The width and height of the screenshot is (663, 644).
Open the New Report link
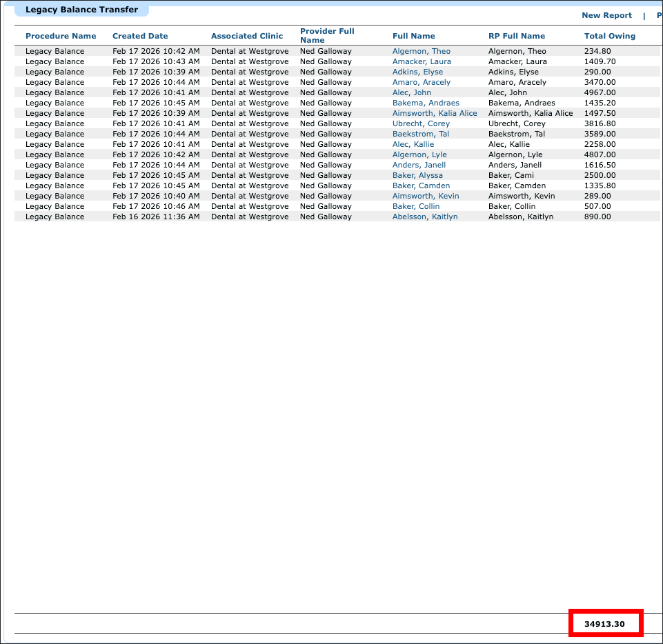pos(606,15)
